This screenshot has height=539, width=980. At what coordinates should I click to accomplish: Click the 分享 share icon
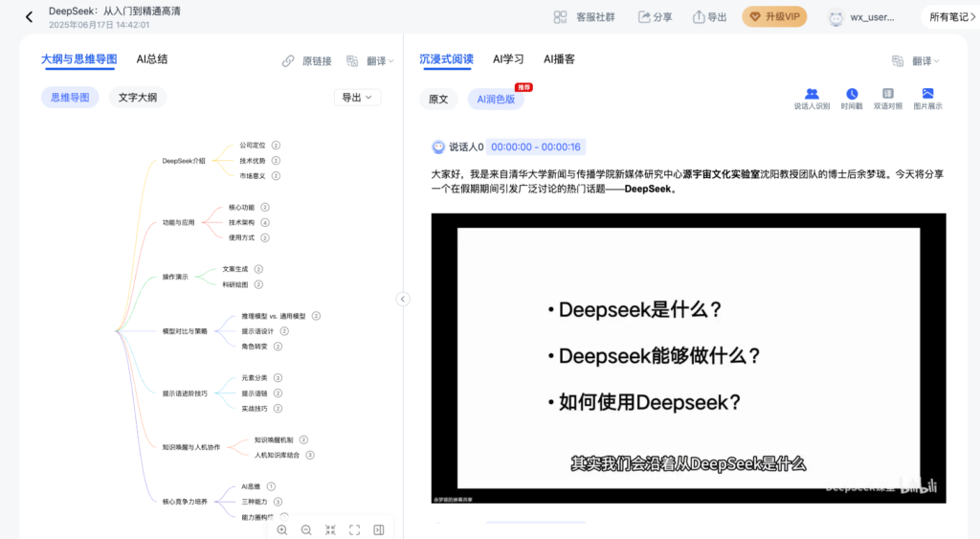click(644, 17)
